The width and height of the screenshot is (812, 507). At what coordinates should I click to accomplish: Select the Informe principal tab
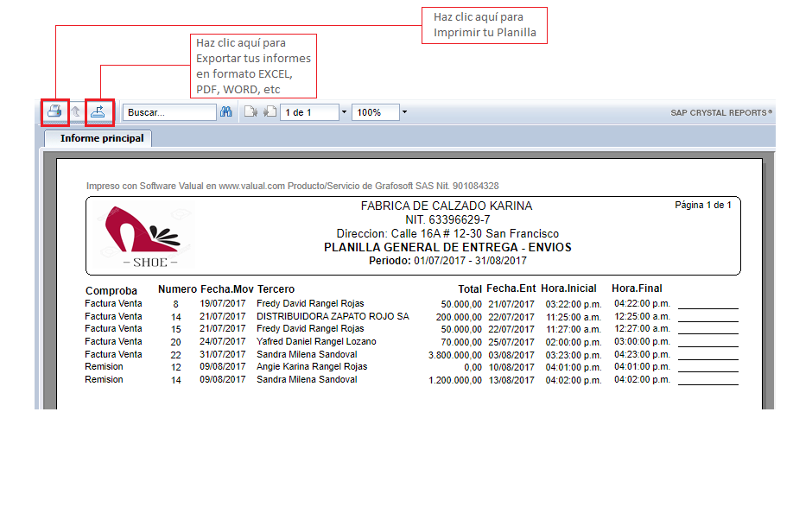pyautogui.click(x=99, y=138)
